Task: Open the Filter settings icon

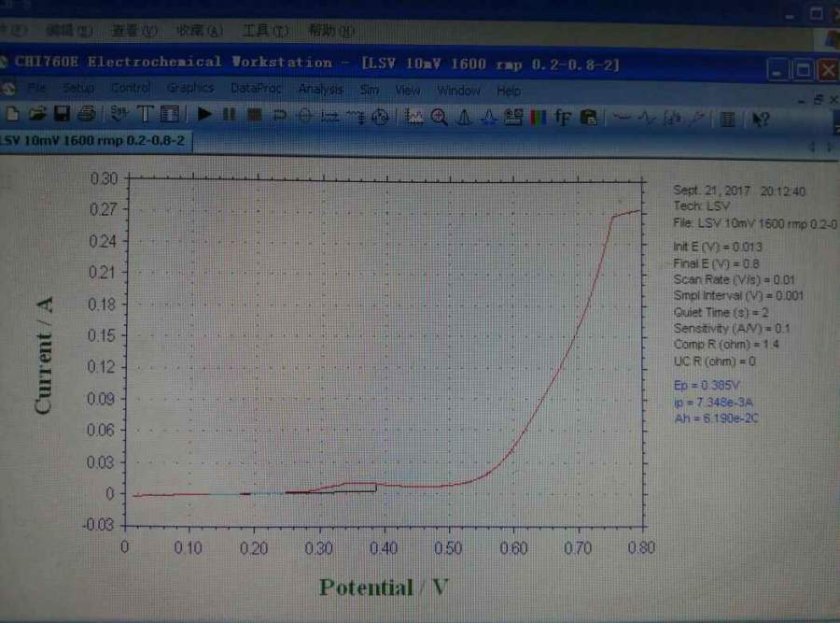Action: 356,117
